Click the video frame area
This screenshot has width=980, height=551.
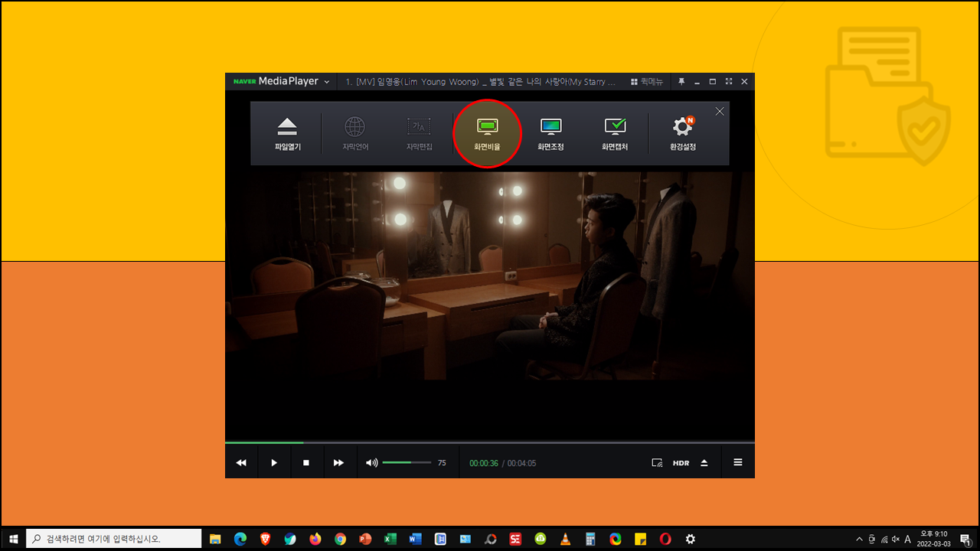490,275
